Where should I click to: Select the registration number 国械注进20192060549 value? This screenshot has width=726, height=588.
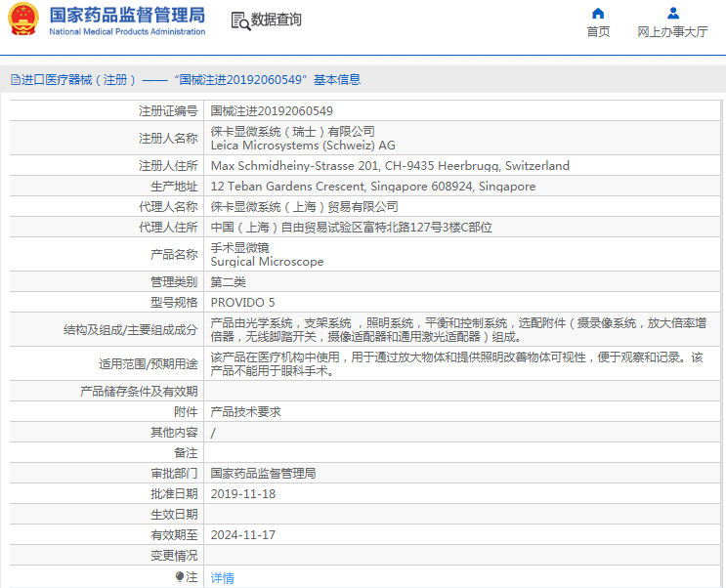[272, 111]
